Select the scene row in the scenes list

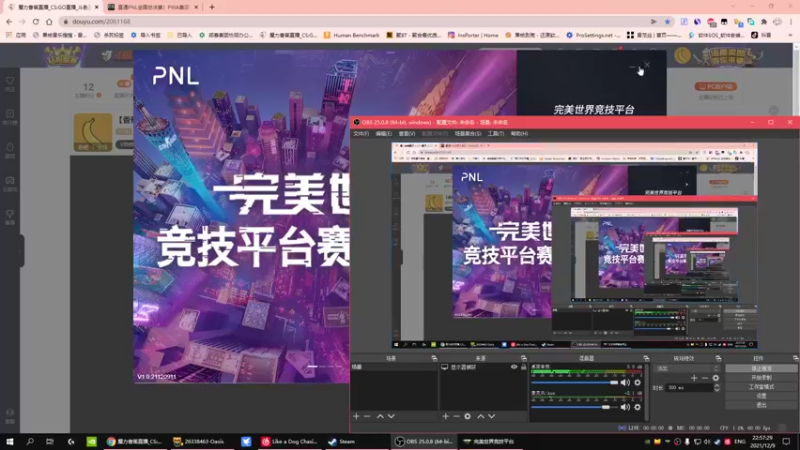tap(393, 367)
